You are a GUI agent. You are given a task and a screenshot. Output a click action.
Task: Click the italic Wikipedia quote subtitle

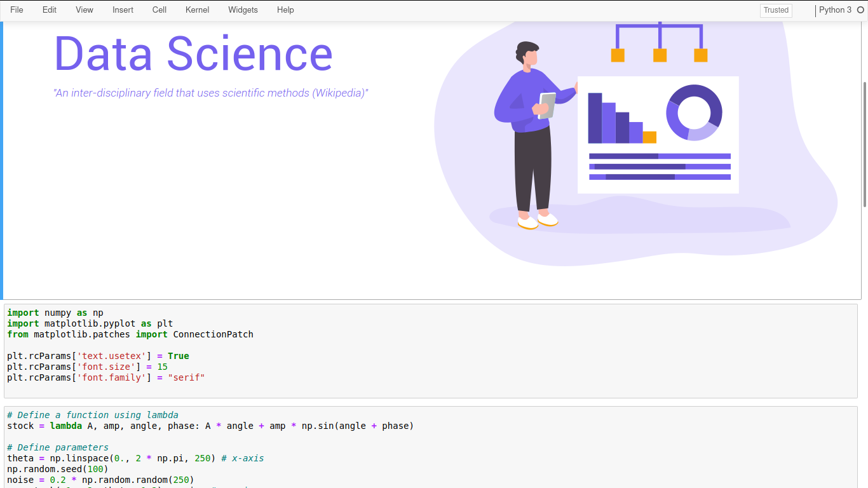point(211,93)
